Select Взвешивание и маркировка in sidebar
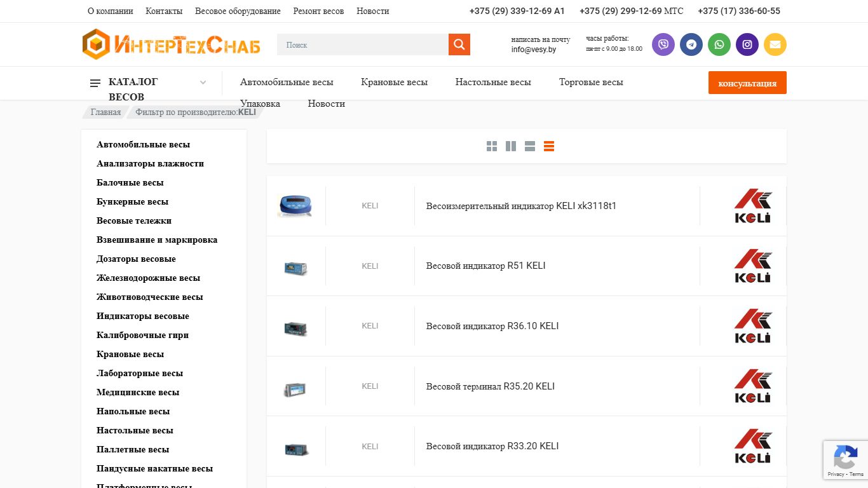This screenshot has height=488, width=868. pos(157,240)
